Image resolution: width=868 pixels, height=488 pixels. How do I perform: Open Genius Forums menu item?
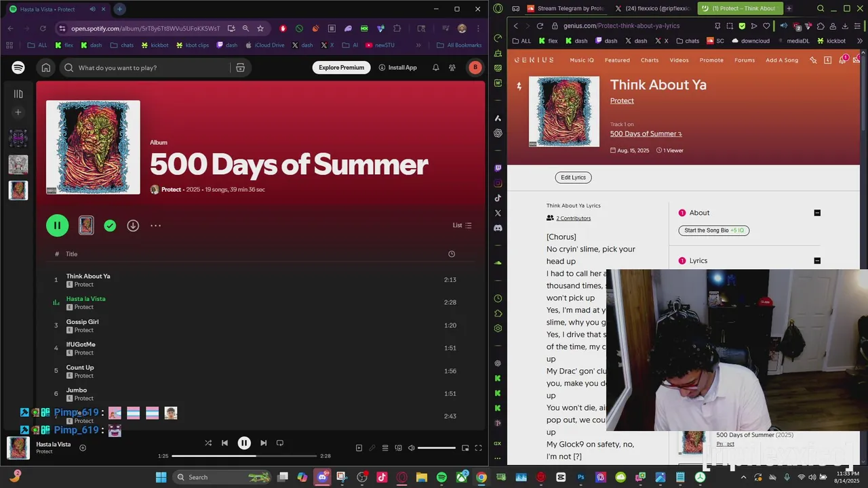(x=745, y=60)
